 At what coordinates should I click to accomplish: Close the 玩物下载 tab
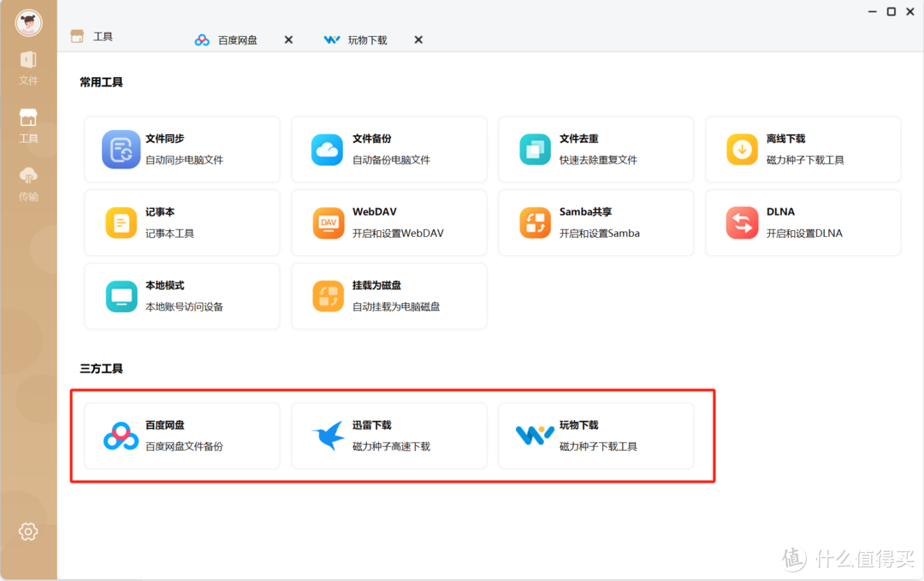(418, 39)
